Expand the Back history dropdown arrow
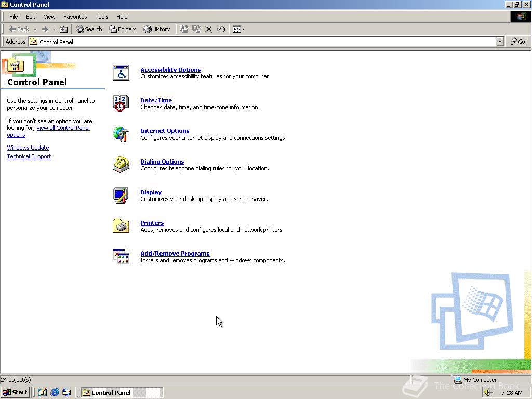The height and width of the screenshot is (399, 532). [35, 29]
